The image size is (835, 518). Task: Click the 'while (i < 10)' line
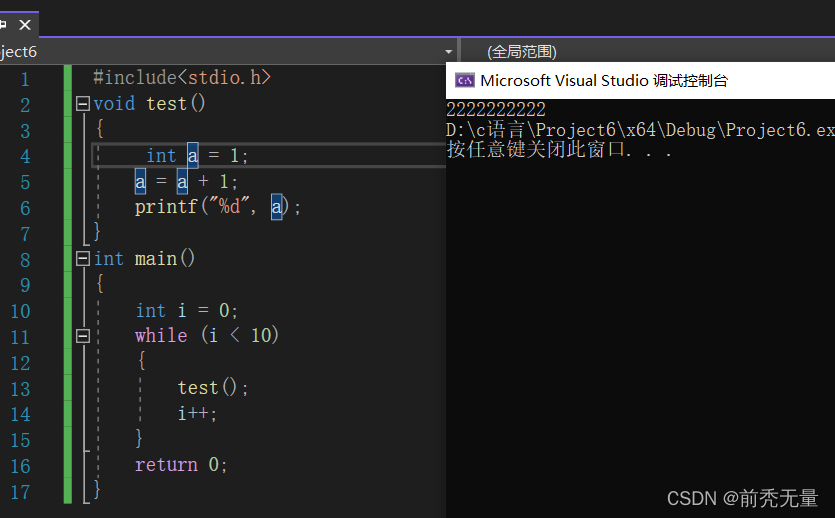click(x=207, y=335)
